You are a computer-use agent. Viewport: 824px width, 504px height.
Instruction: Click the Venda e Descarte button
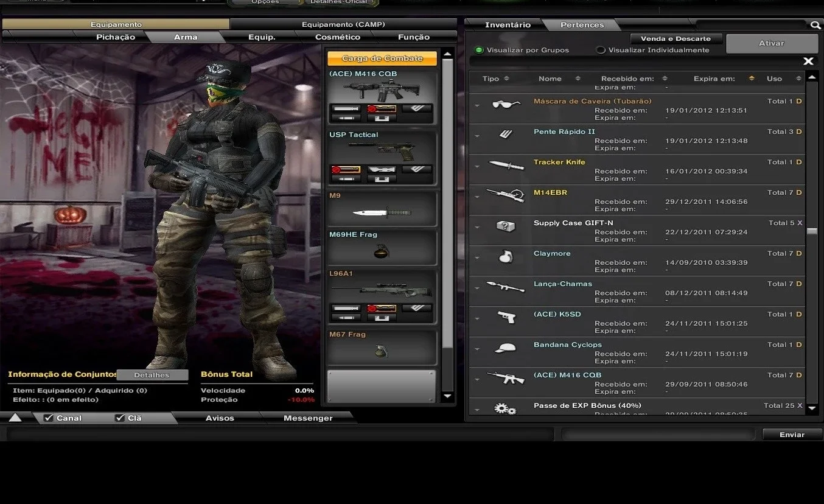pyautogui.click(x=676, y=38)
